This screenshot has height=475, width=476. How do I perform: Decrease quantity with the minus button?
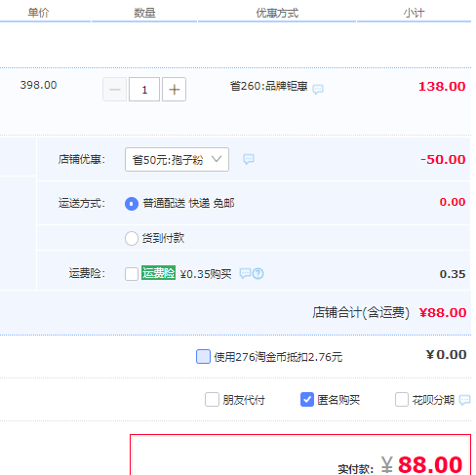tap(115, 90)
